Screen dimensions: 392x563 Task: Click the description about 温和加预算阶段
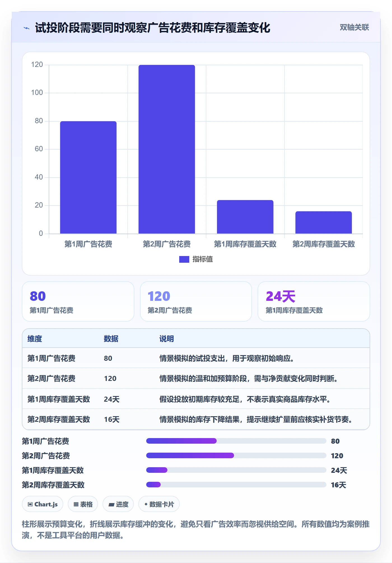click(x=249, y=378)
